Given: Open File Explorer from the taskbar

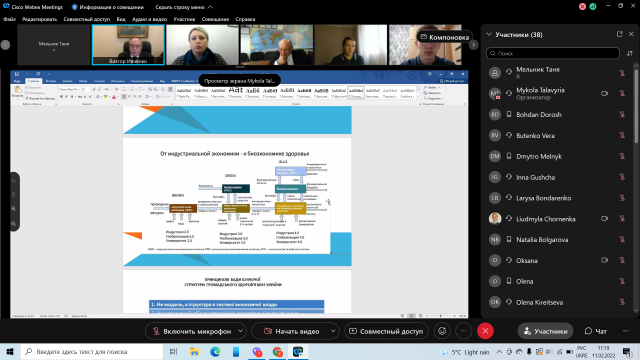Looking at the screenshot, I should point(194,351).
